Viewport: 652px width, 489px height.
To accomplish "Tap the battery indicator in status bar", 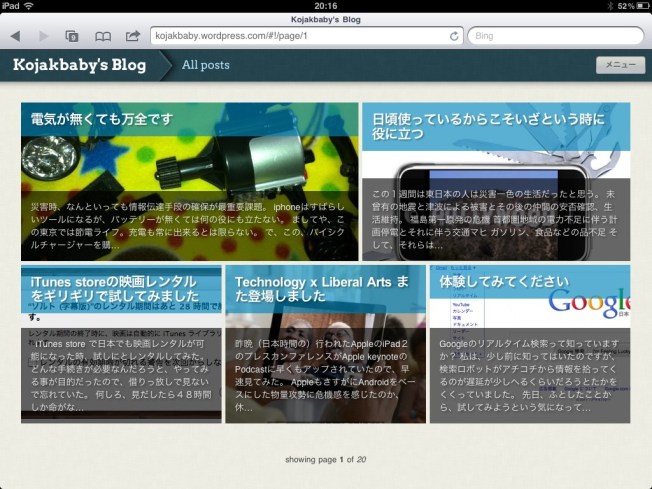I will click(637, 6).
